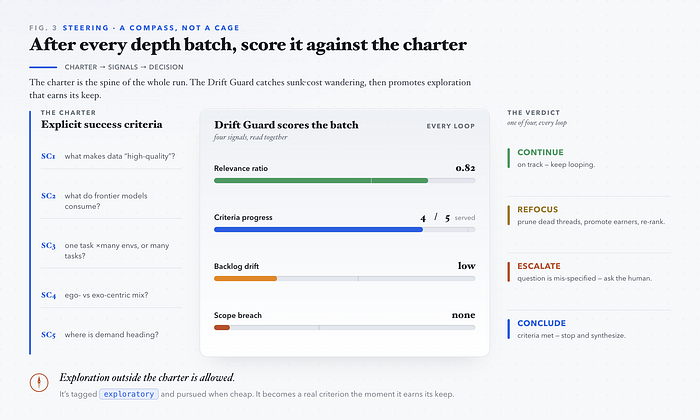The image size is (700, 420).
Task: Open SC5 where is demand heading criterion
Action: click(x=112, y=335)
